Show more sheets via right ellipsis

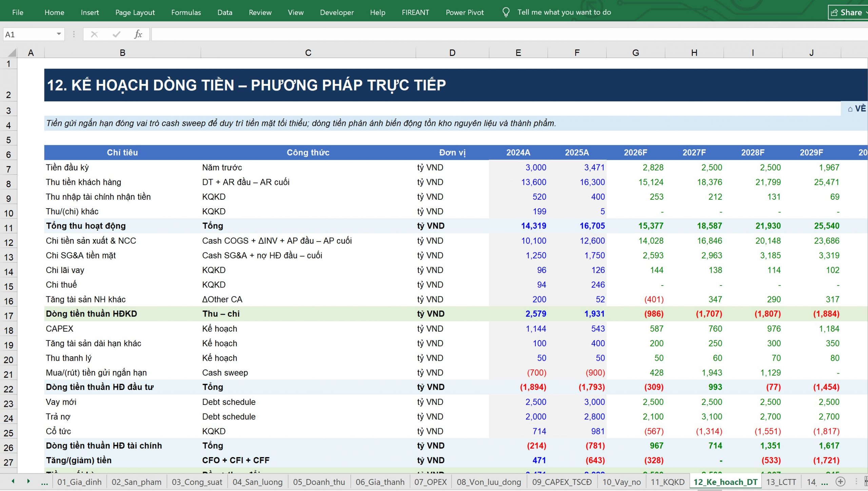pyautogui.click(x=825, y=482)
